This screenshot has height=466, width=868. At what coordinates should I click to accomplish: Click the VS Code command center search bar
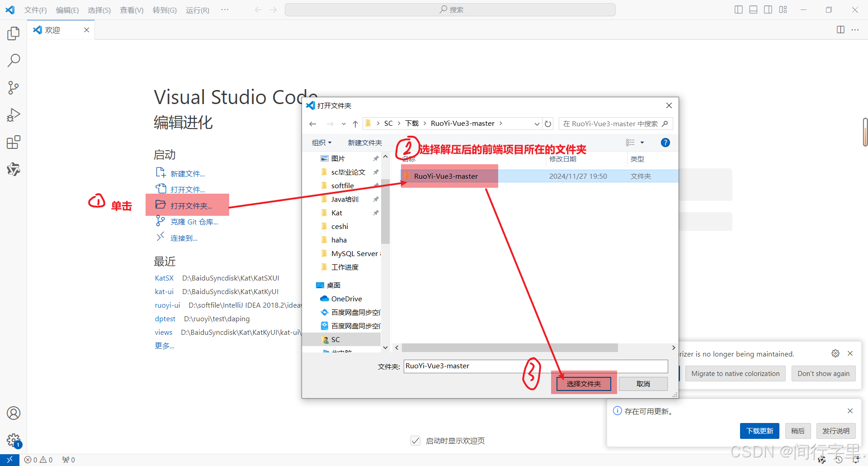click(450, 10)
